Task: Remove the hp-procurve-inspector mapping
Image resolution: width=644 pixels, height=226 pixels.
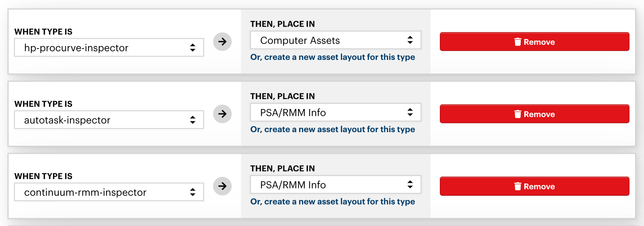Action: 535,42
